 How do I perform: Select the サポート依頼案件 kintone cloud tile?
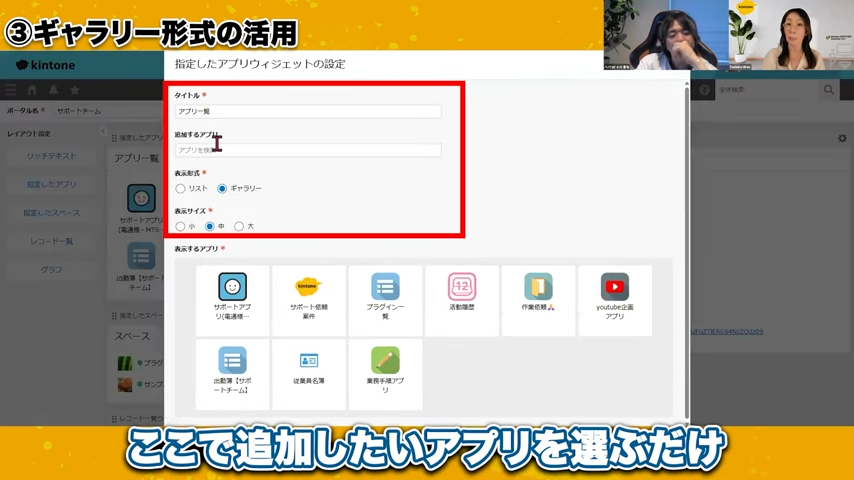(x=309, y=300)
